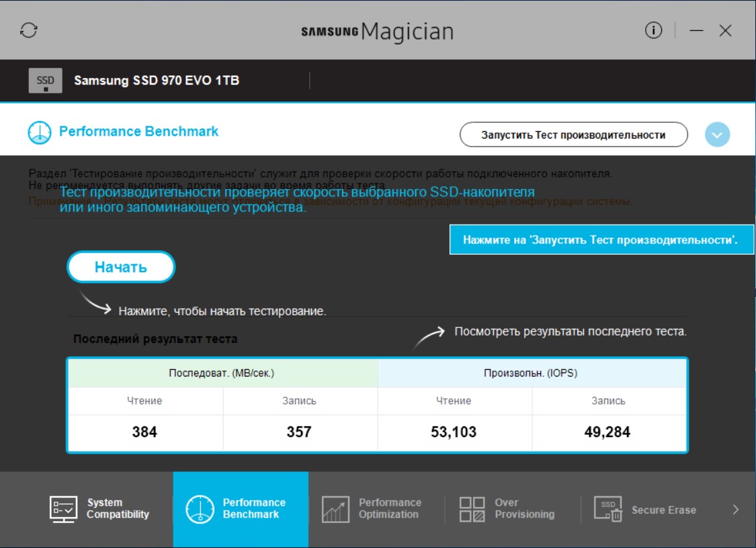
Task: Click the Последоват. (МВ/сек.) column header
Action: click(x=222, y=373)
